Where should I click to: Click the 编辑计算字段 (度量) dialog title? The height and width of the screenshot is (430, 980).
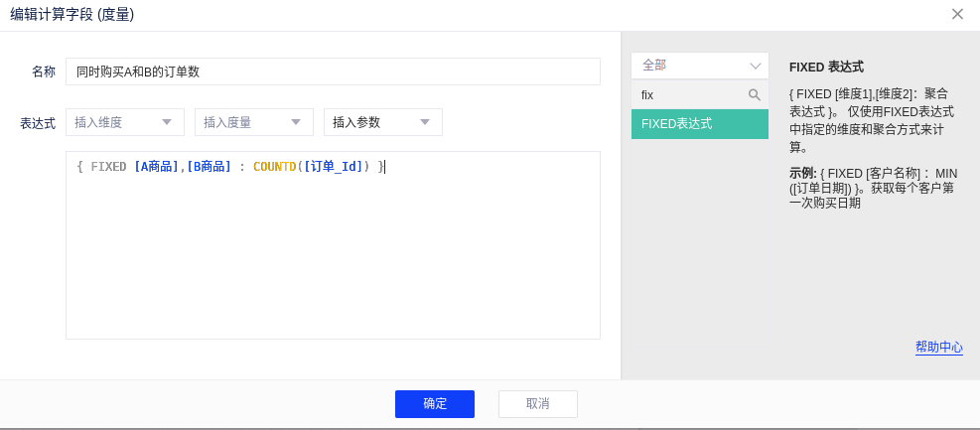point(72,14)
